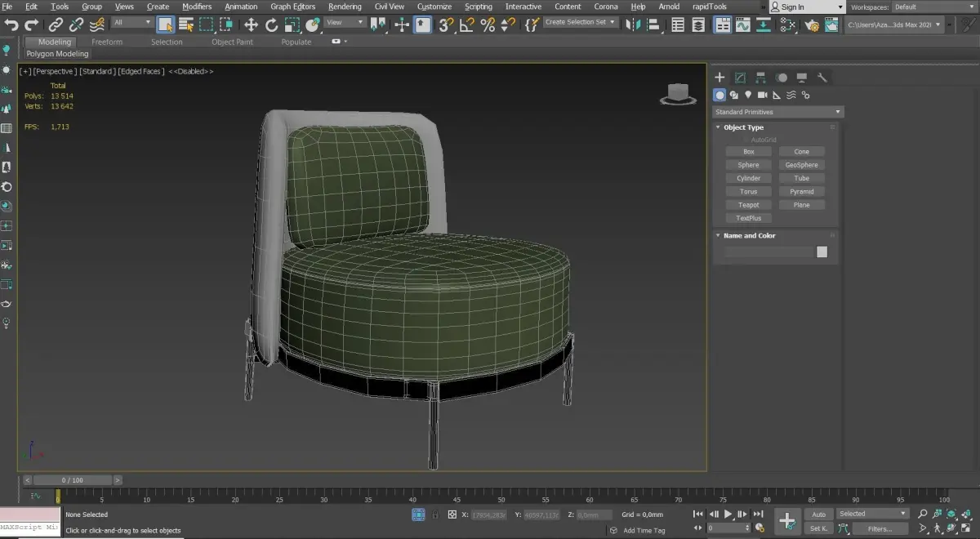Click the Teapot primitive button

(748, 205)
